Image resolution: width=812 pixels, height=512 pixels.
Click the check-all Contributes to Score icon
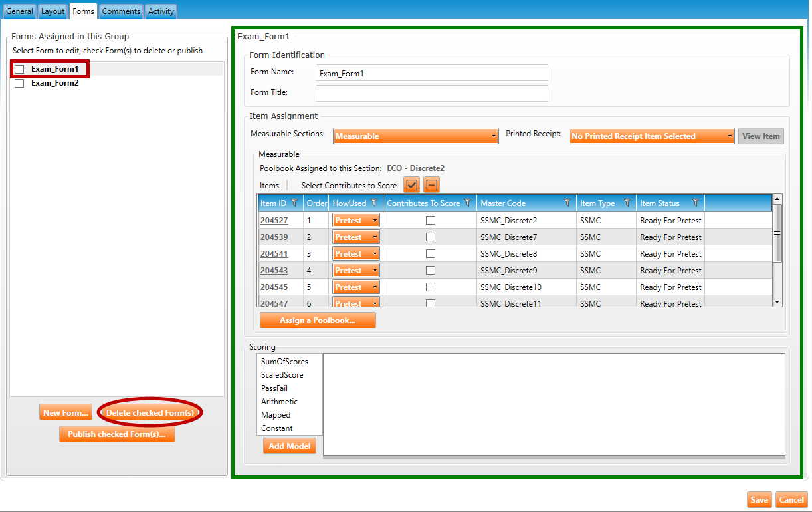click(x=411, y=185)
